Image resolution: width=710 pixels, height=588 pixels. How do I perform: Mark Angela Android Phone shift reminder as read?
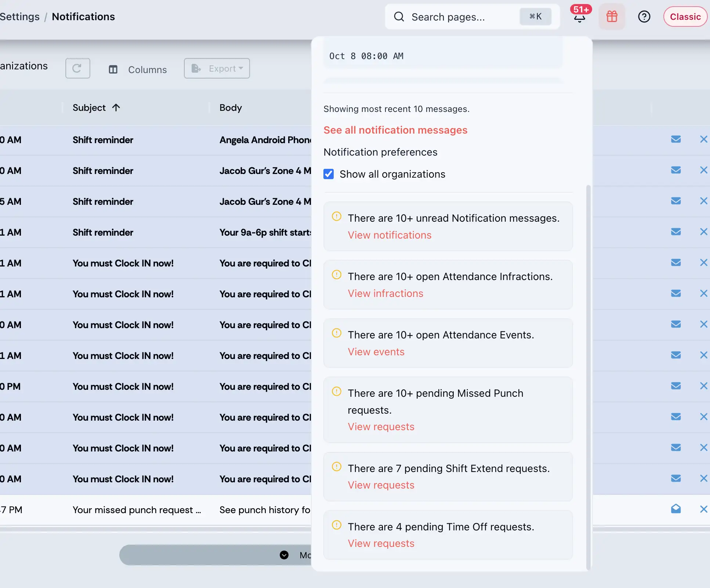pyautogui.click(x=676, y=139)
